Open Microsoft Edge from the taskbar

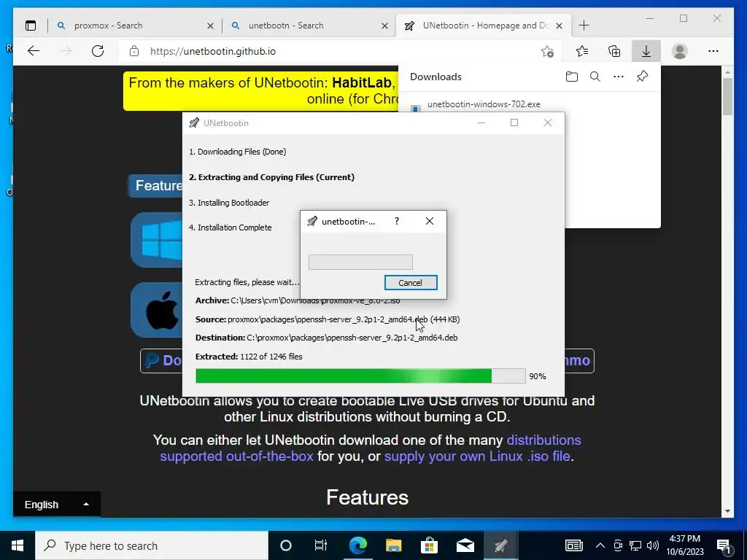[x=357, y=545]
